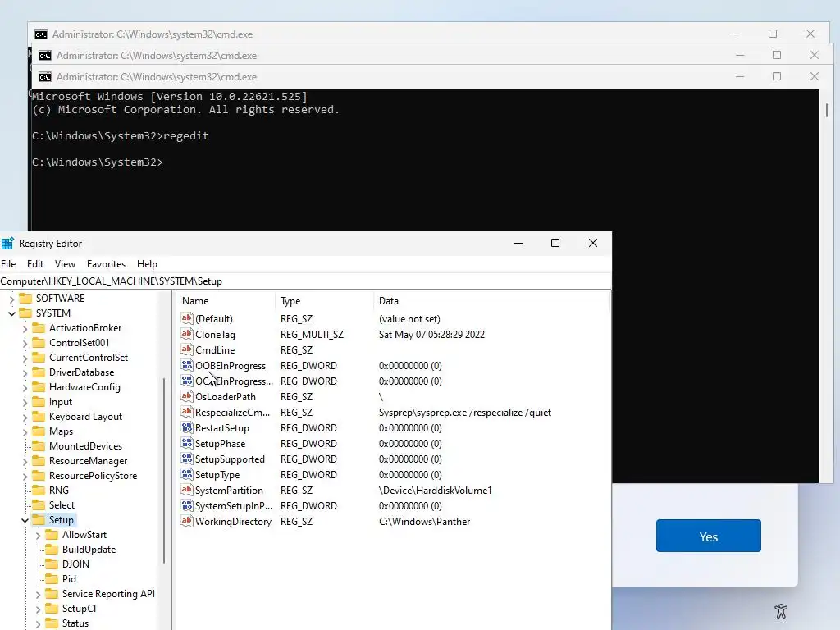Select the DJOIN key
The width and height of the screenshot is (840, 630).
pos(76,564)
